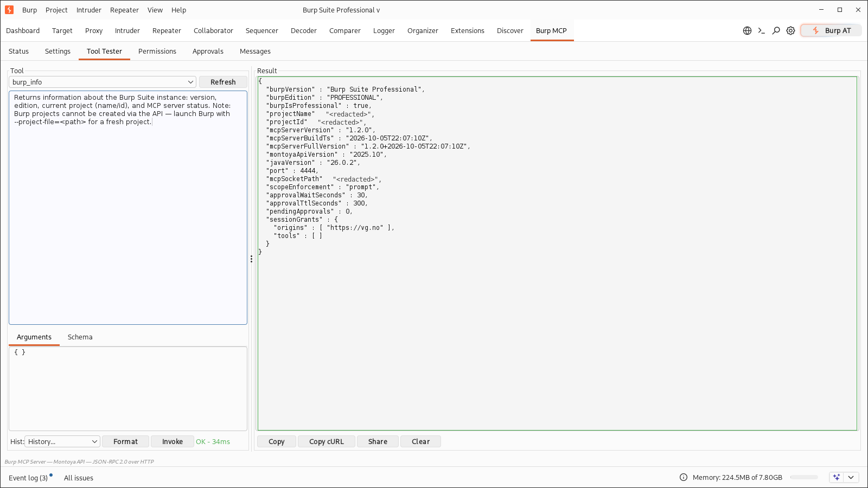Click the "mcpServerVersion" result line
This screenshot has height=488, width=868.
pyautogui.click(x=321, y=130)
